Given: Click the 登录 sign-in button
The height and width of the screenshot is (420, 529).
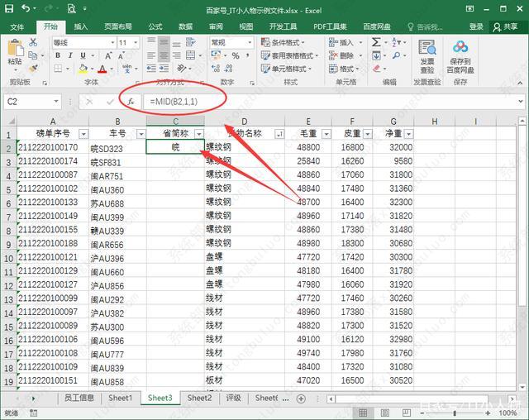Looking at the screenshot, I should click(x=476, y=26).
